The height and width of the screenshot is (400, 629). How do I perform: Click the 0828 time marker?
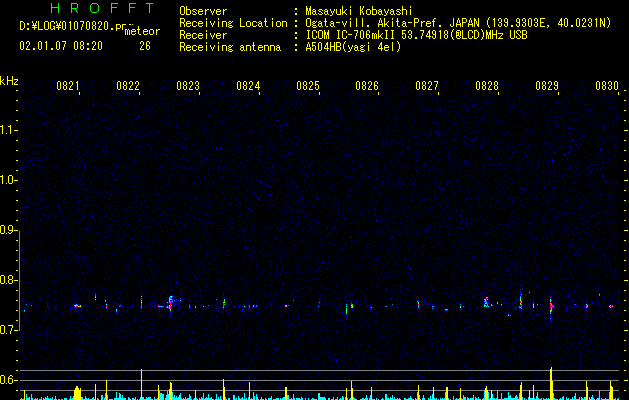487,86
